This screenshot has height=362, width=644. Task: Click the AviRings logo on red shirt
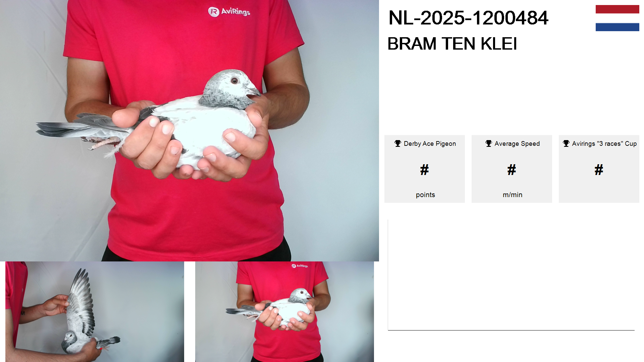pyautogui.click(x=229, y=12)
